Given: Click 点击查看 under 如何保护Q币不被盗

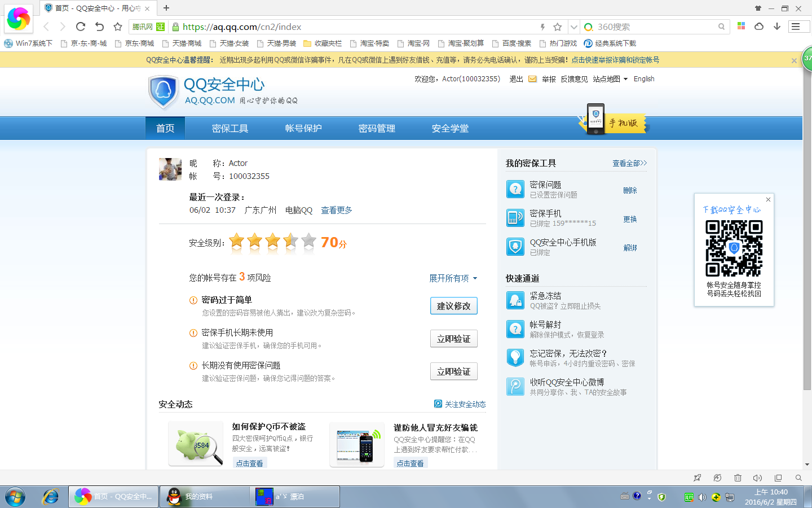Looking at the screenshot, I should tap(250, 463).
